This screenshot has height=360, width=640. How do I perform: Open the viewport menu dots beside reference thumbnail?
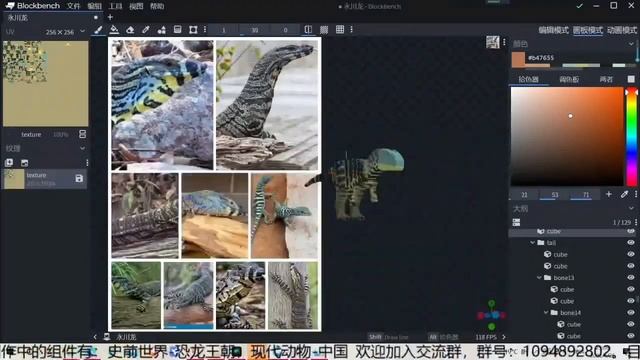click(x=504, y=42)
